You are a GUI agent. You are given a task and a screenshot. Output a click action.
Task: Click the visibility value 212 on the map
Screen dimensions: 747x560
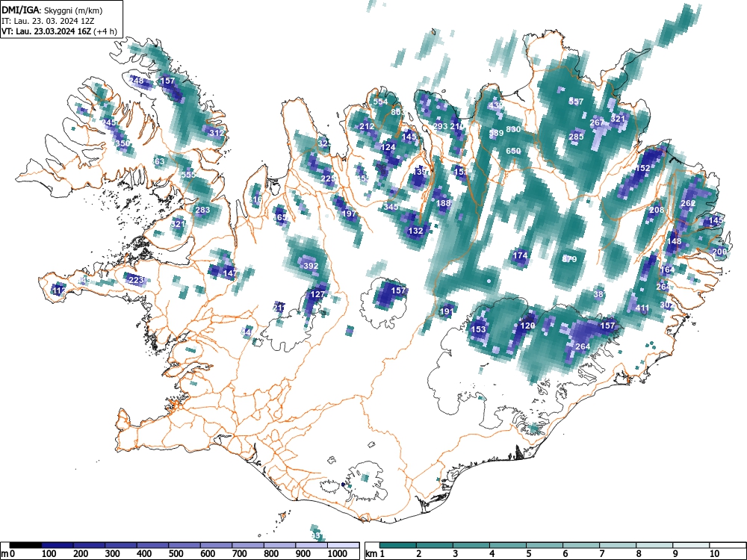click(x=367, y=127)
